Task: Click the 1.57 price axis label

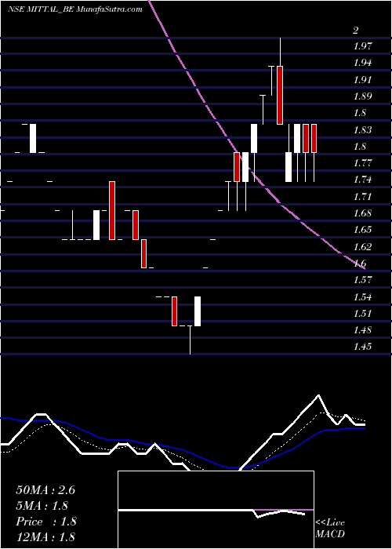Action: 362,280
